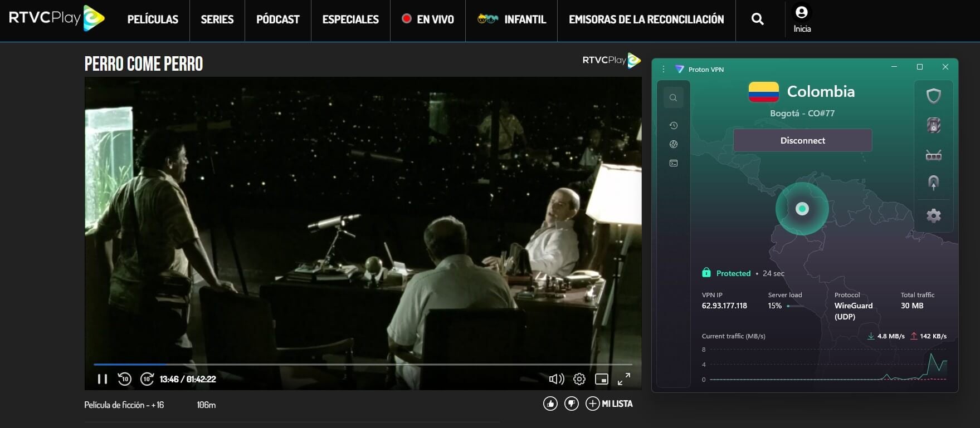
Task: Open recent connections history icon
Action: tap(674, 126)
